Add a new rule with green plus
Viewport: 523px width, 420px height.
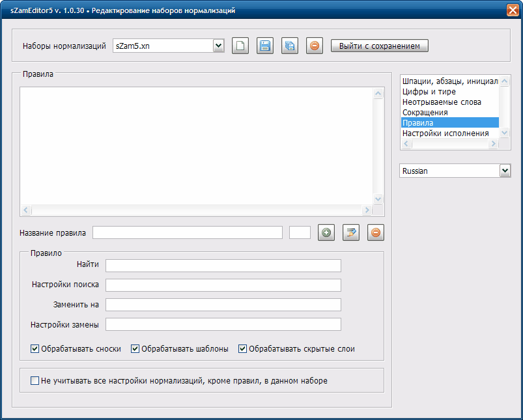point(326,232)
